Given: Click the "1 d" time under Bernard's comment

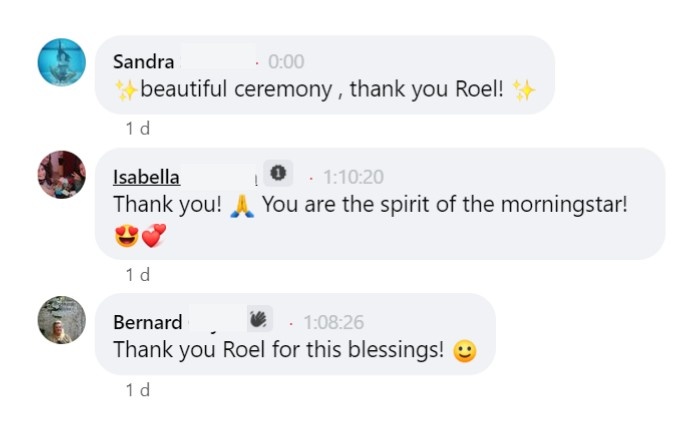Looking at the screenshot, I should click(x=137, y=390).
